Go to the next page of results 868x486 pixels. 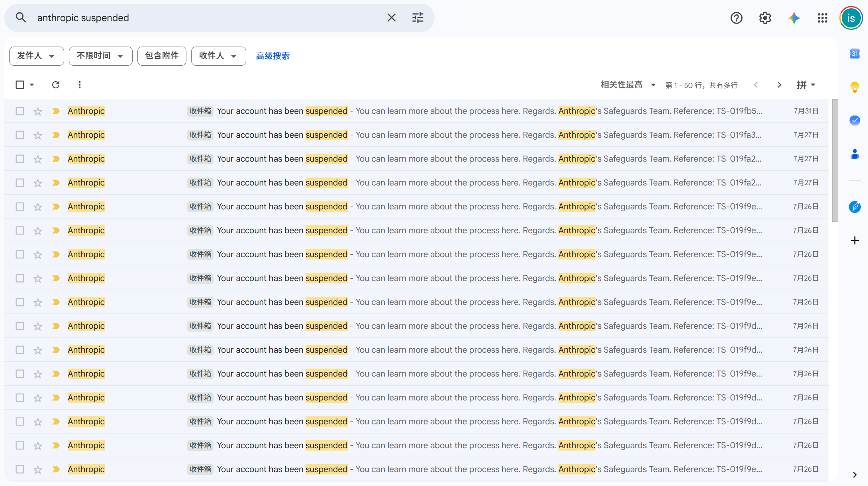click(780, 85)
